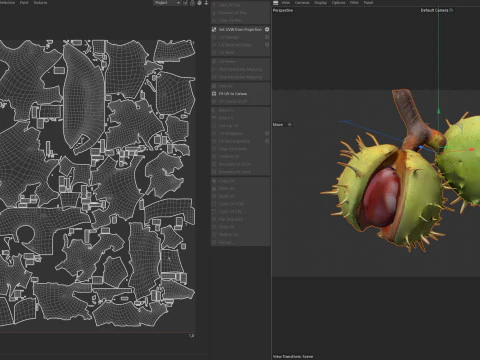
Task: Click the Flip Sequence icon
Action: click(214, 219)
